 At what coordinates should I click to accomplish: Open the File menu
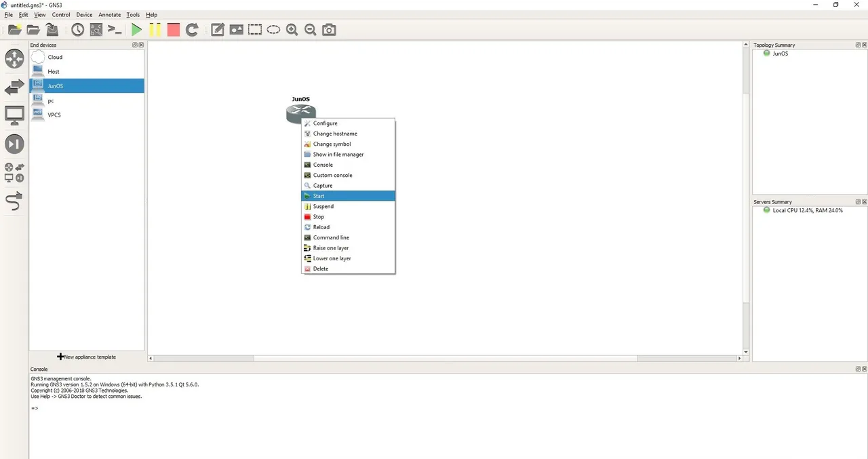click(9, 15)
